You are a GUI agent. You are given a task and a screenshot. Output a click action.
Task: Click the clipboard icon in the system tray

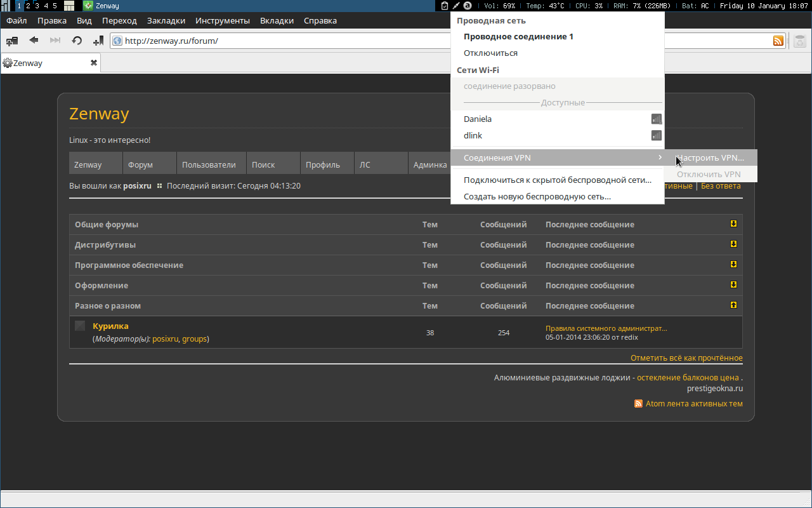coord(445,6)
